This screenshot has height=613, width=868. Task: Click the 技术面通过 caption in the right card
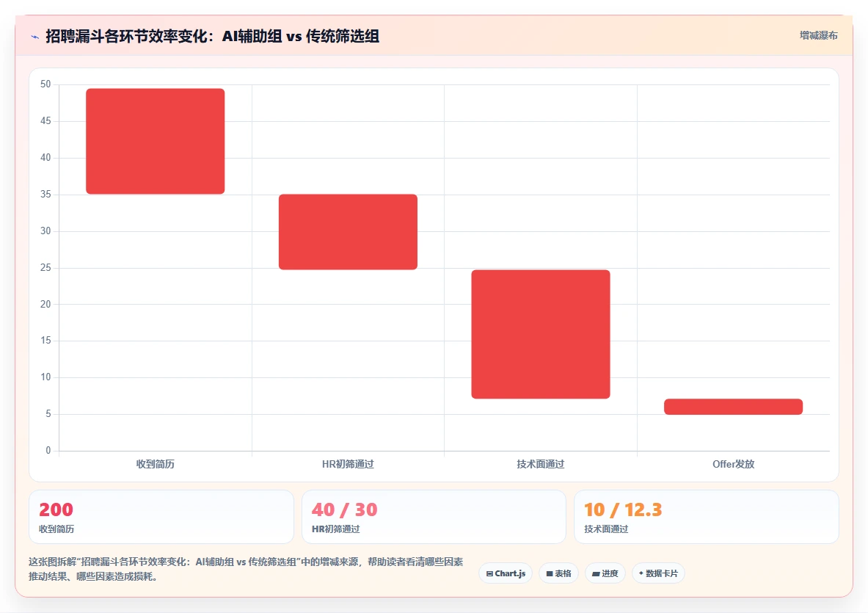[x=606, y=529]
